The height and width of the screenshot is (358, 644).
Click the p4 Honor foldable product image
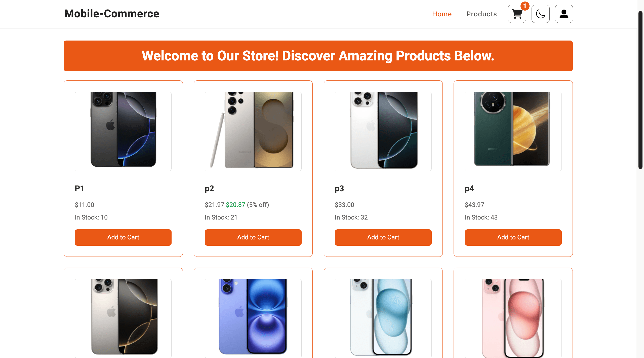click(x=513, y=130)
